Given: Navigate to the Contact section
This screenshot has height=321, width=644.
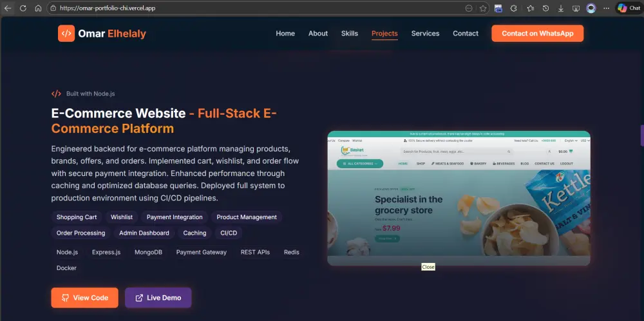Looking at the screenshot, I should pyautogui.click(x=466, y=34).
